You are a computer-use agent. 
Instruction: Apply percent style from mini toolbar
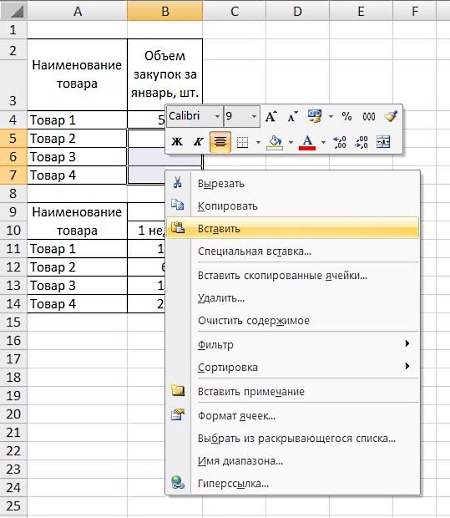pyautogui.click(x=347, y=116)
